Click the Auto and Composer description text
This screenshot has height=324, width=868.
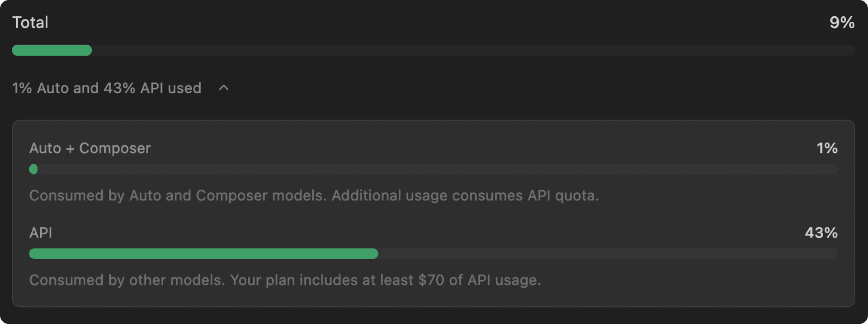pos(314,195)
